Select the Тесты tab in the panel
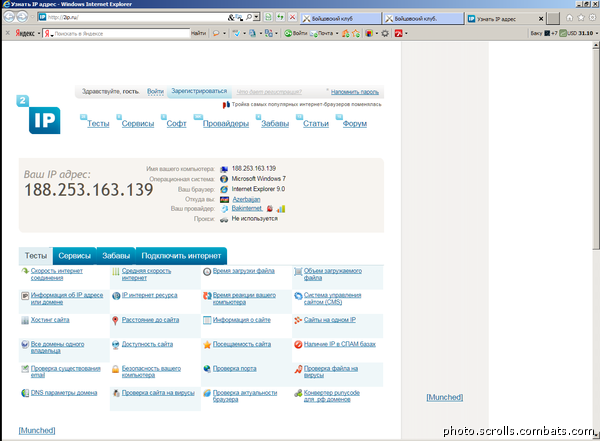The image size is (600, 441). pos(36,256)
